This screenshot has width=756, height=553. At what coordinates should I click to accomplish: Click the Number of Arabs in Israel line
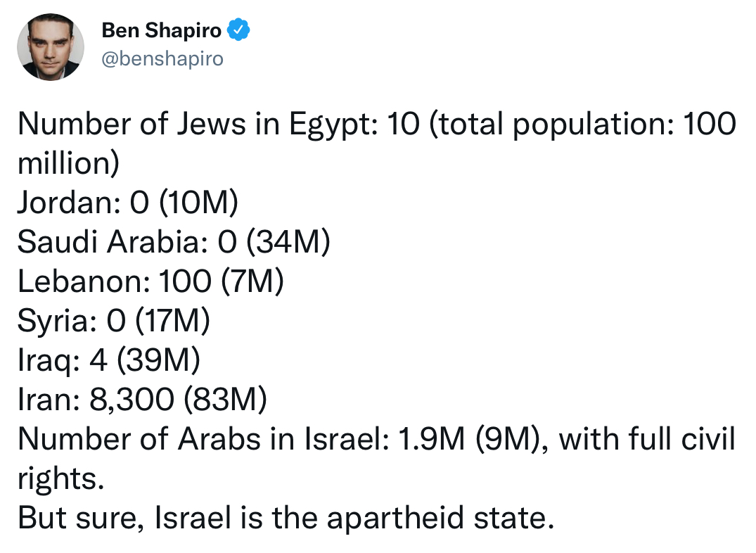(376, 439)
